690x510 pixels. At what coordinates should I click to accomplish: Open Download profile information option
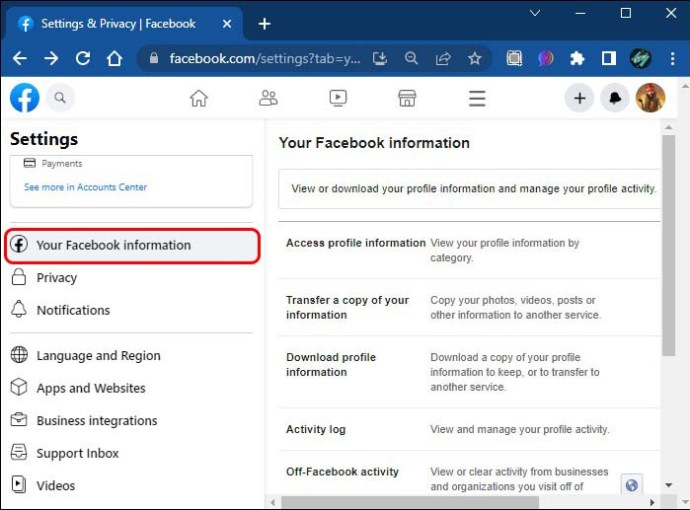click(331, 364)
